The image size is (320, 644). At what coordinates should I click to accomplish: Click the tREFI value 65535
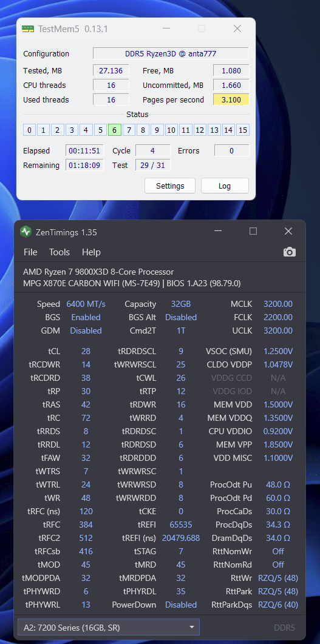pos(181,525)
